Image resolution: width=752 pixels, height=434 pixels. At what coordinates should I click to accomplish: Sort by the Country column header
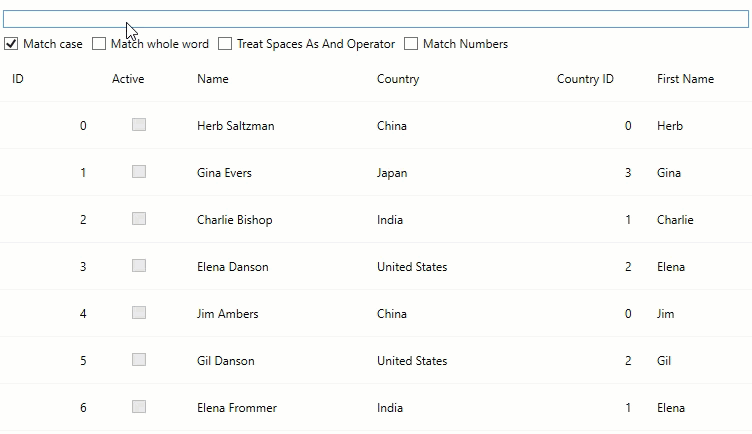click(x=398, y=79)
